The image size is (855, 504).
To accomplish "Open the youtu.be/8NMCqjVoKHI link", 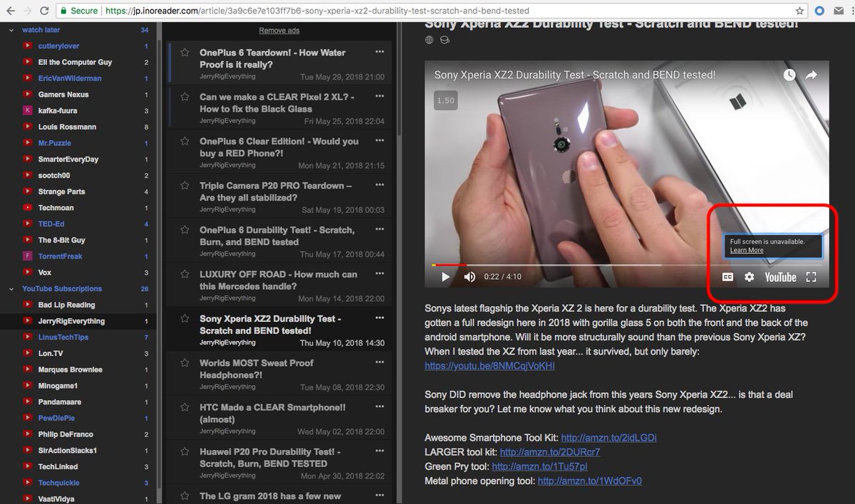I will pos(489,366).
